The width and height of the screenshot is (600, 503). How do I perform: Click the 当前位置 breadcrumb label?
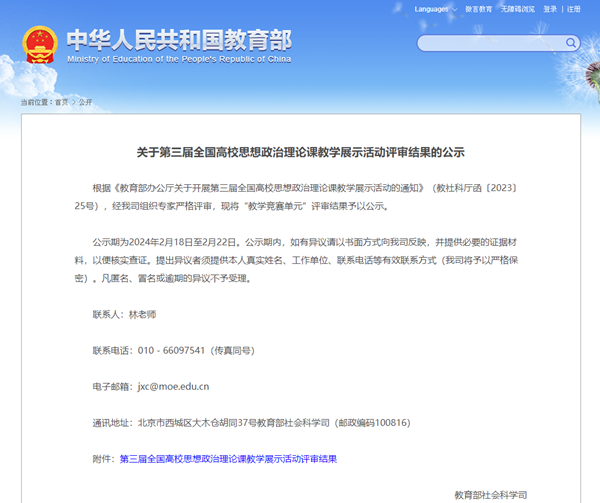[36, 102]
